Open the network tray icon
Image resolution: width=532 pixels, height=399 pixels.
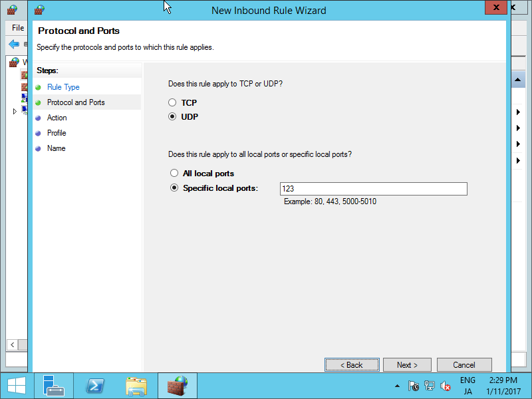[430, 386]
